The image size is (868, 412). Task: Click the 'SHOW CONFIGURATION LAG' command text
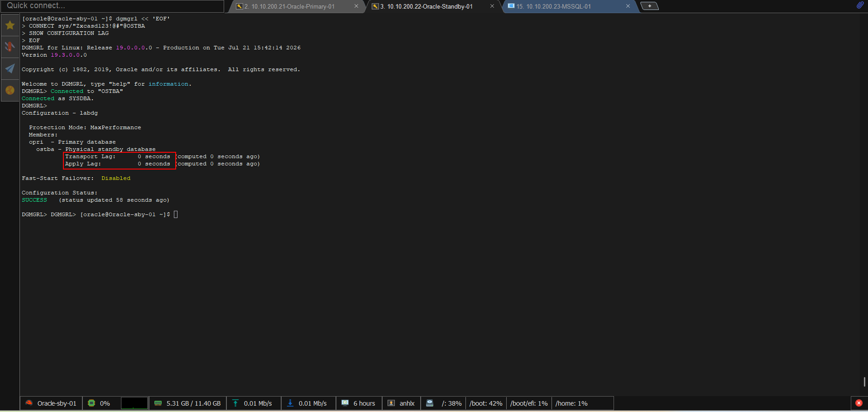point(69,33)
